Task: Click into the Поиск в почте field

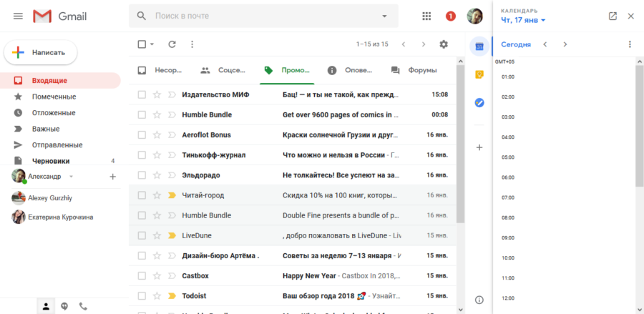Action: 263,16
